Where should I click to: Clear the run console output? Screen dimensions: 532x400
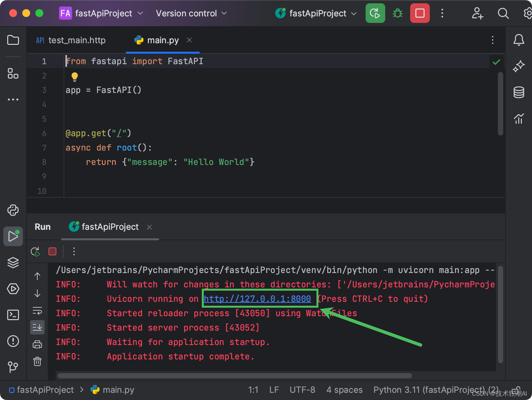[x=37, y=361]
